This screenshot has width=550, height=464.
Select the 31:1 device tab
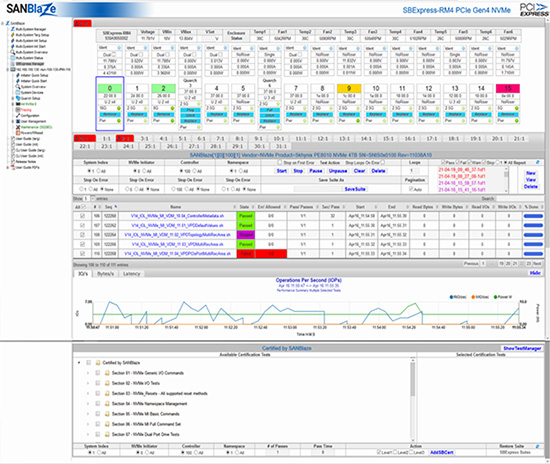tap(281, 146)
